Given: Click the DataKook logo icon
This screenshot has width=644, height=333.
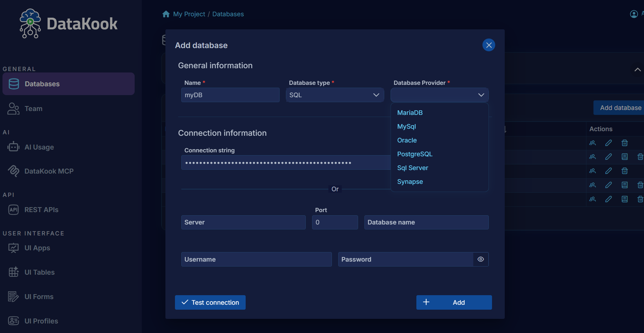Looking at the screenshot, I should click(30, 23).
